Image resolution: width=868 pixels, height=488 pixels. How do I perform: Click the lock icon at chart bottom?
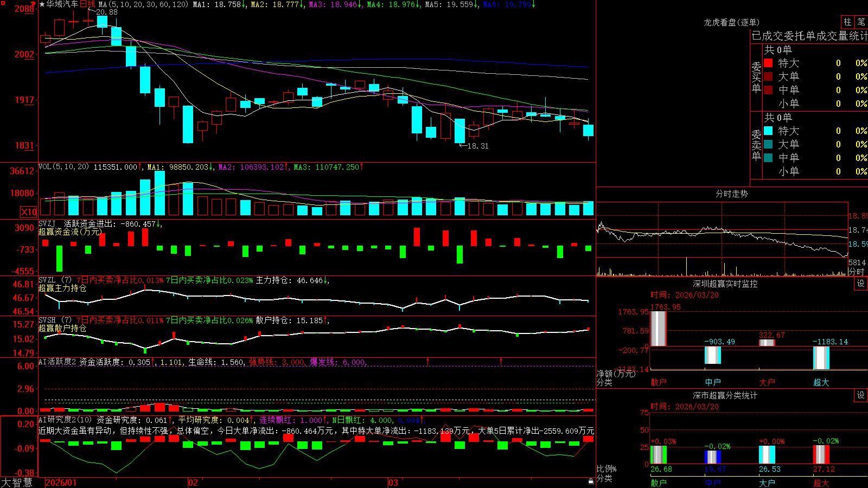point(591,481)
